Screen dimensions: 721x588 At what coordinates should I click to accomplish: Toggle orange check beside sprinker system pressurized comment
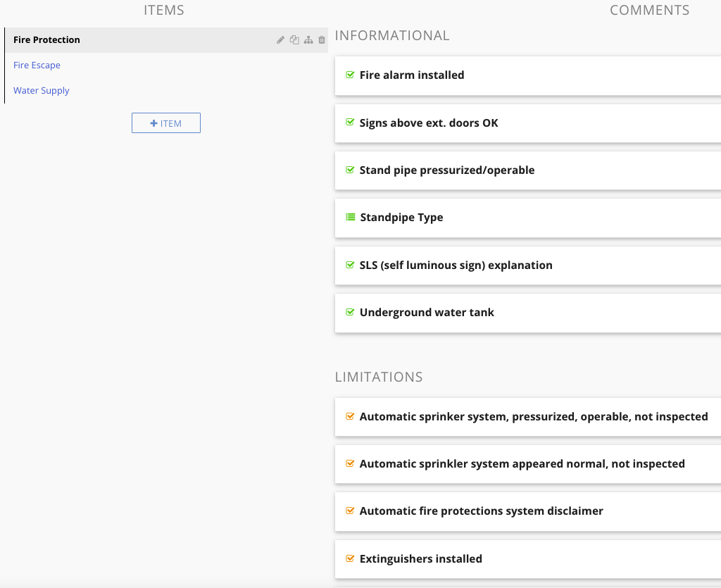click(350, 416)
